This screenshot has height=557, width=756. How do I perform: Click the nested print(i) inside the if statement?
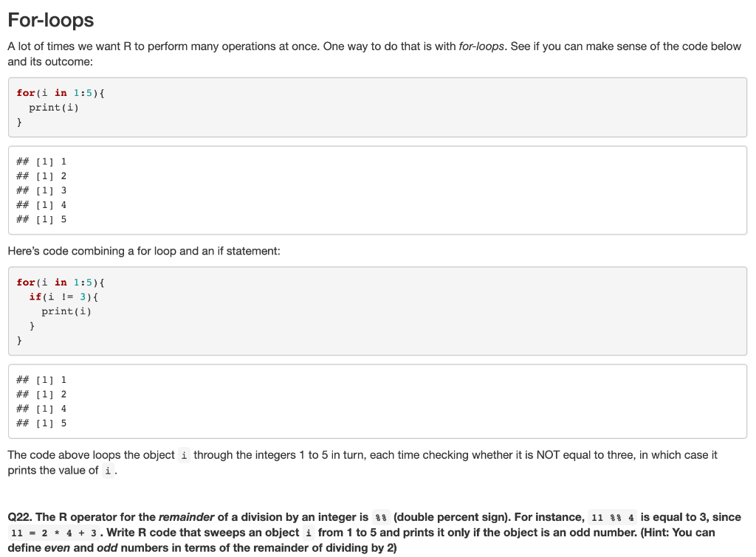tap(66, 311)
